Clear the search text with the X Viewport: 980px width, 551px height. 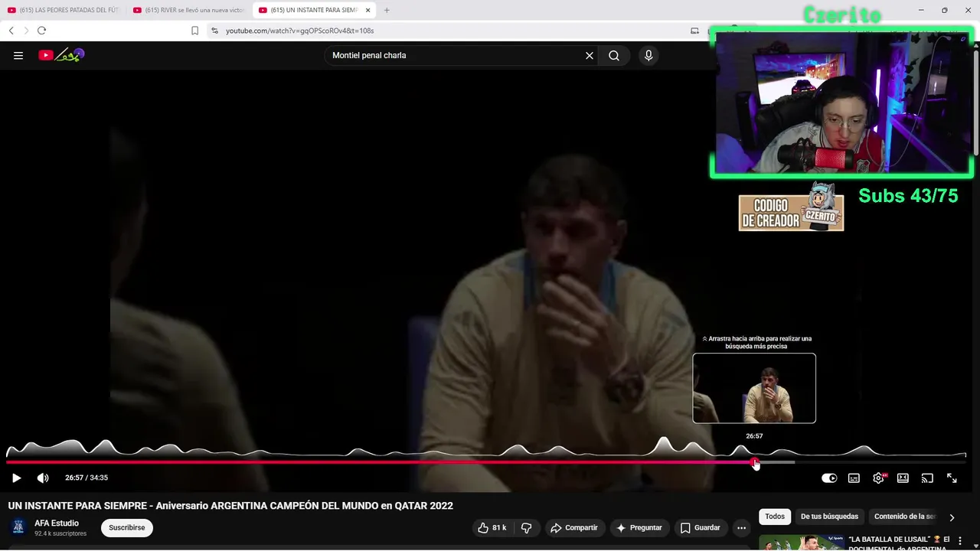[590, 55]
